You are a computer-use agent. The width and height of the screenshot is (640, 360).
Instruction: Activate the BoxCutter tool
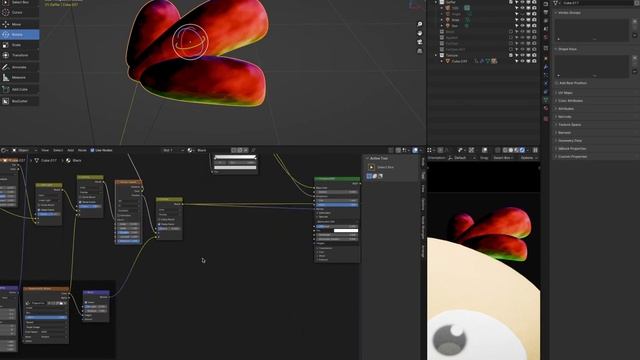pos(19,101)
